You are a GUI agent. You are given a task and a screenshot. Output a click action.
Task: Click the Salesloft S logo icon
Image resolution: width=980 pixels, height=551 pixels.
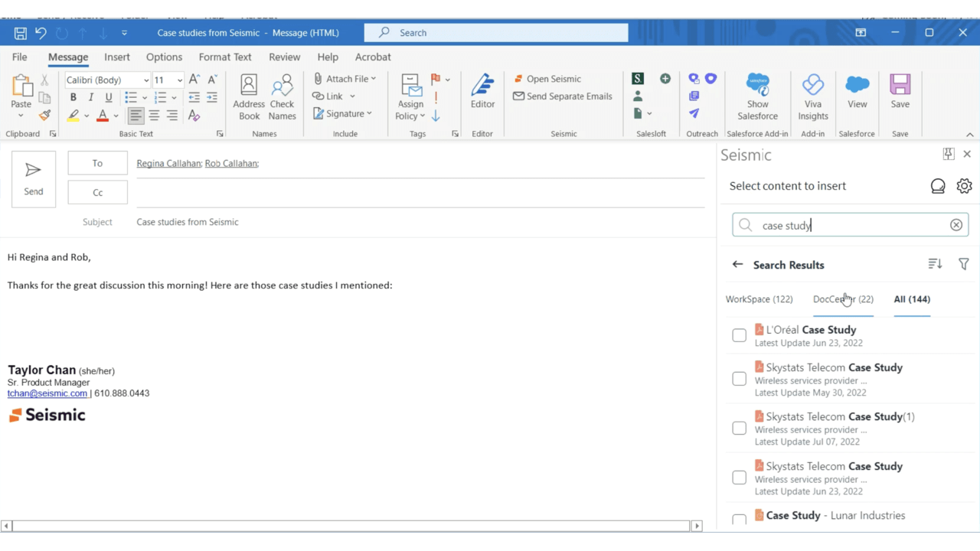[638, 79]
